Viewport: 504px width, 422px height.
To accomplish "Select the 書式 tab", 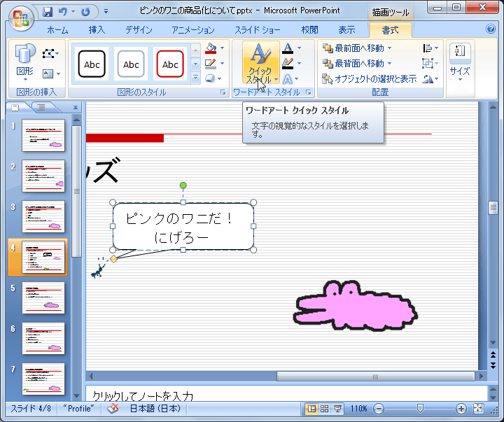I will [x=390, y=30].
